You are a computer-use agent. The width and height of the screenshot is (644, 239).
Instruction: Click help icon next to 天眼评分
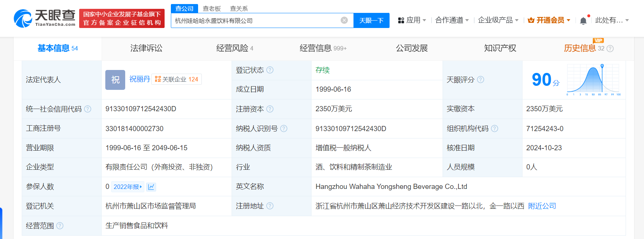point(481,80)
